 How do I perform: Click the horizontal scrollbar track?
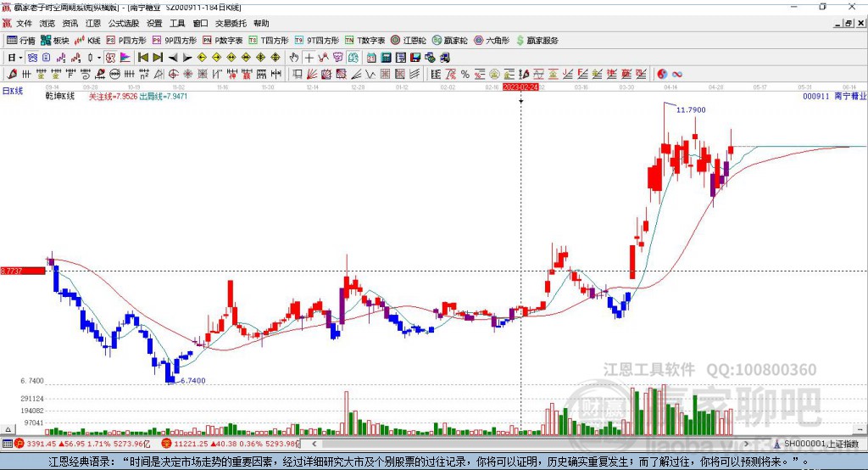tap(531, 444)
